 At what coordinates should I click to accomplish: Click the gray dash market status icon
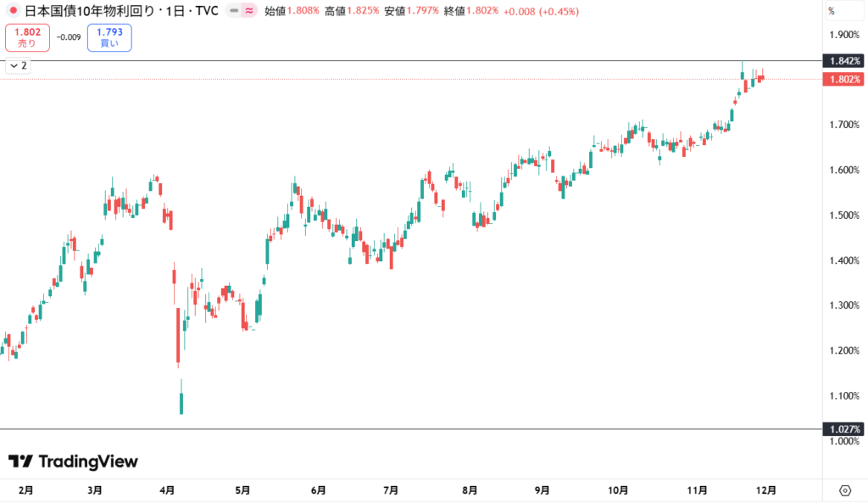[233, 11]
